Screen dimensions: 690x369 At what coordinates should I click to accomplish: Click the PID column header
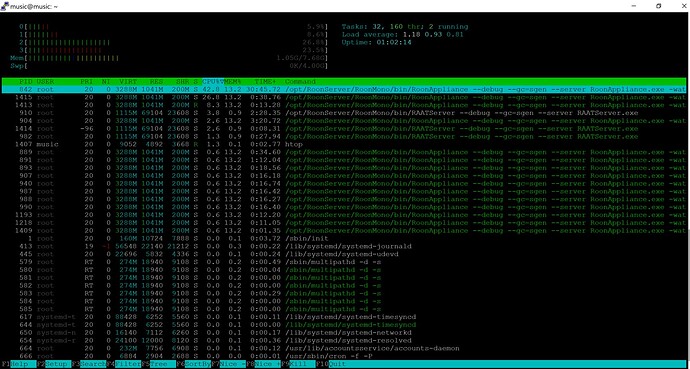pos(26,82)
